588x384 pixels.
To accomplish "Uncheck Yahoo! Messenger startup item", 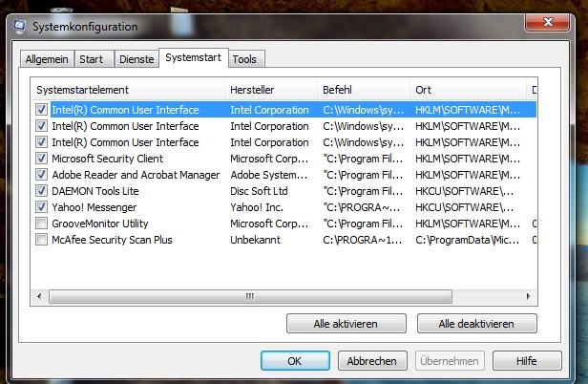I will coord(41,207).
